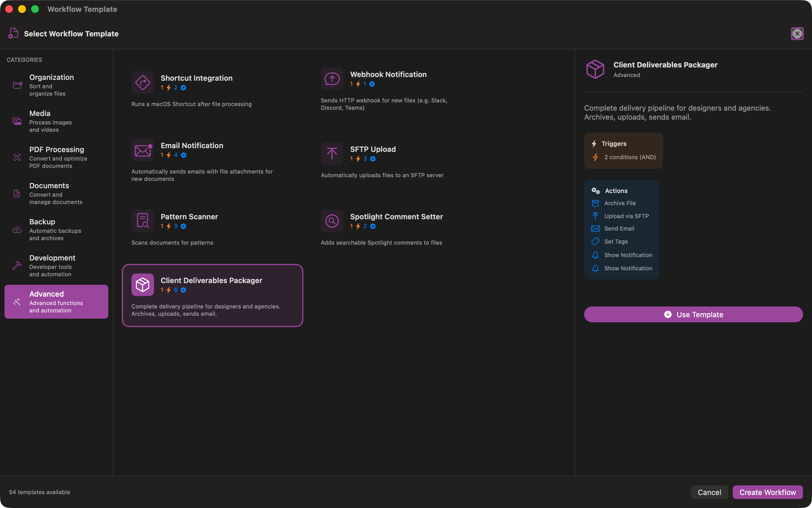Click the Create Workflow button
This screenshot has width=812, height=508.
tap(768, 492)
